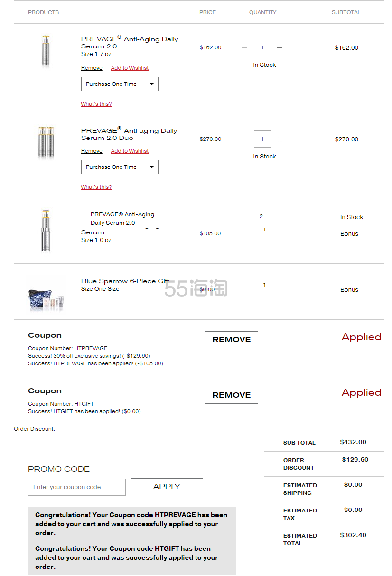Click quantity box of first serum
The width and height of the screenshot is (392, 576).
point(262,47)
